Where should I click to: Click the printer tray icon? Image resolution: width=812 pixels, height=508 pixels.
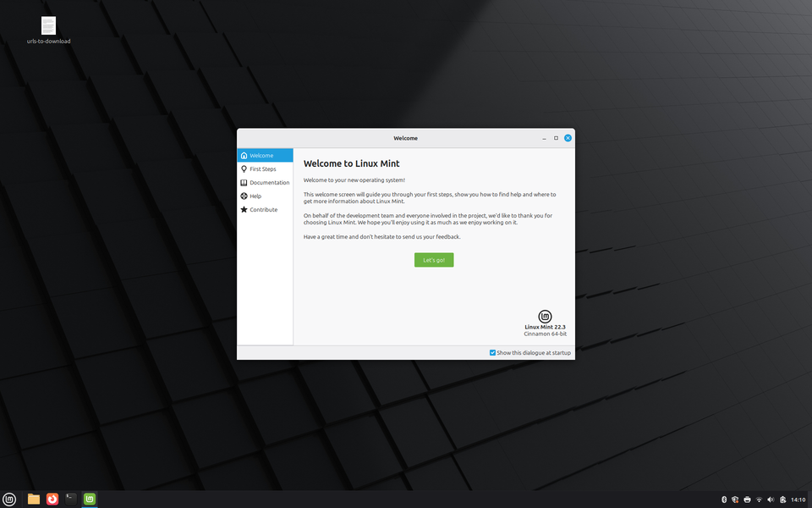(x=747, y=500)
